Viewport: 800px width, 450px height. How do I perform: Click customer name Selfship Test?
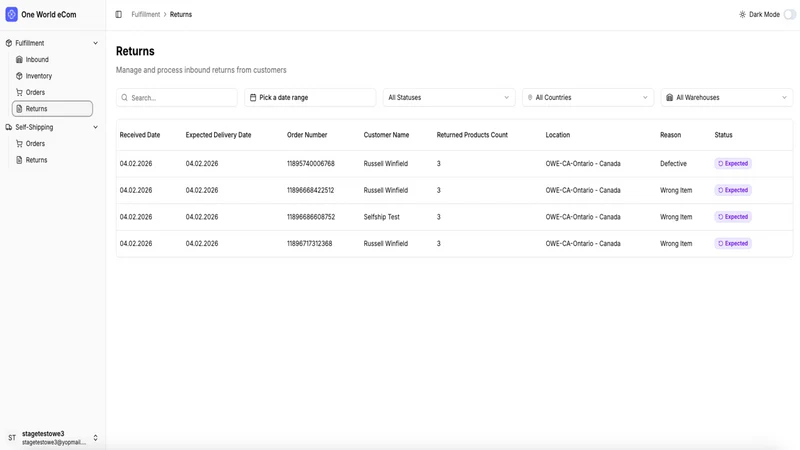pos(382,217)
